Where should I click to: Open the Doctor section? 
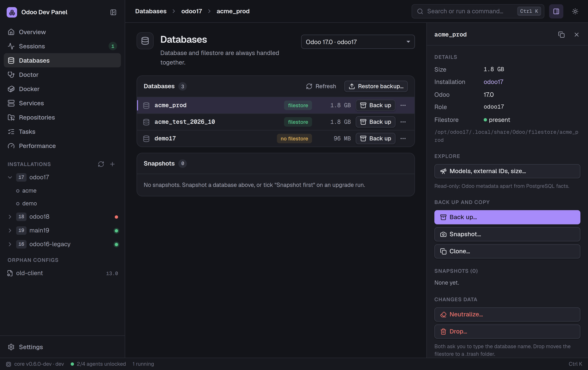[62, 75]
